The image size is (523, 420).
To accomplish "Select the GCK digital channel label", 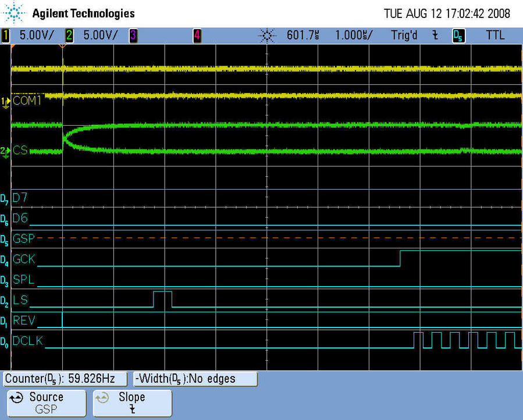I will click(24, 259).
